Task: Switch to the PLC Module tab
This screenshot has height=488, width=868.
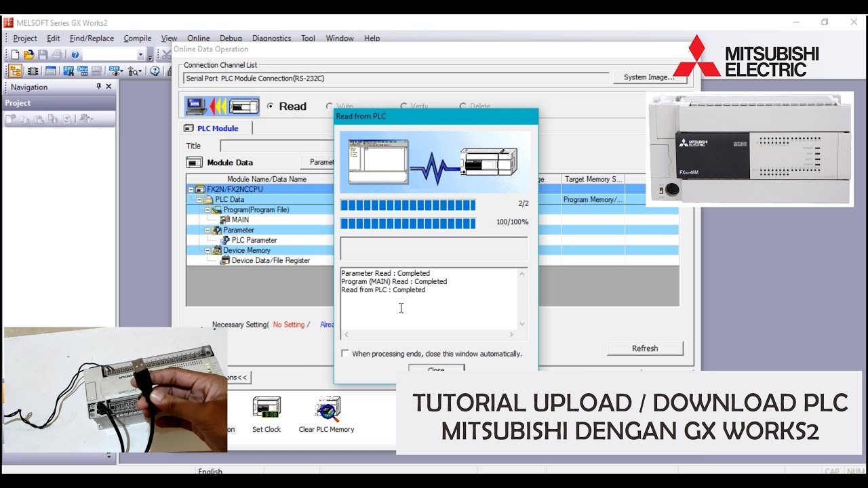Action: coord(217,128)
